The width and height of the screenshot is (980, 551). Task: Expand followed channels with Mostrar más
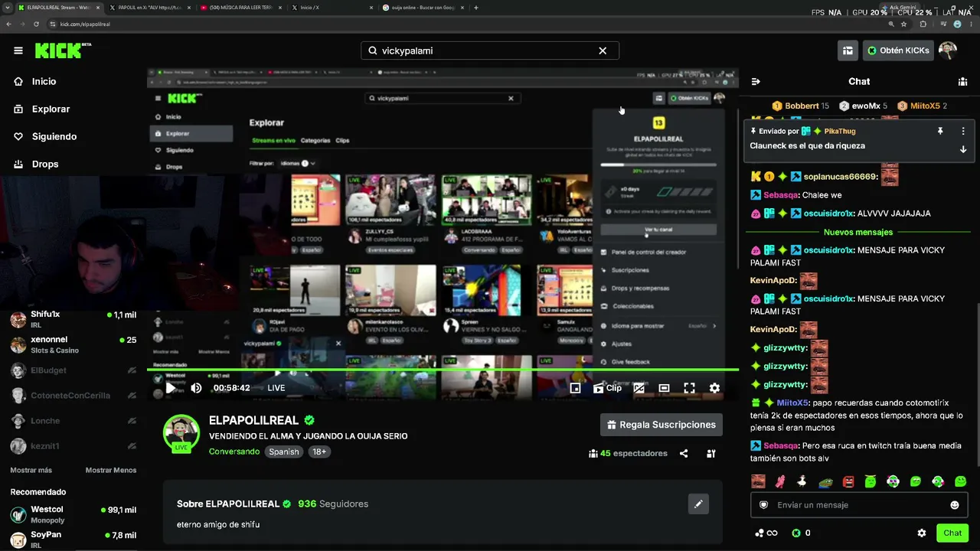coord(31,470)
